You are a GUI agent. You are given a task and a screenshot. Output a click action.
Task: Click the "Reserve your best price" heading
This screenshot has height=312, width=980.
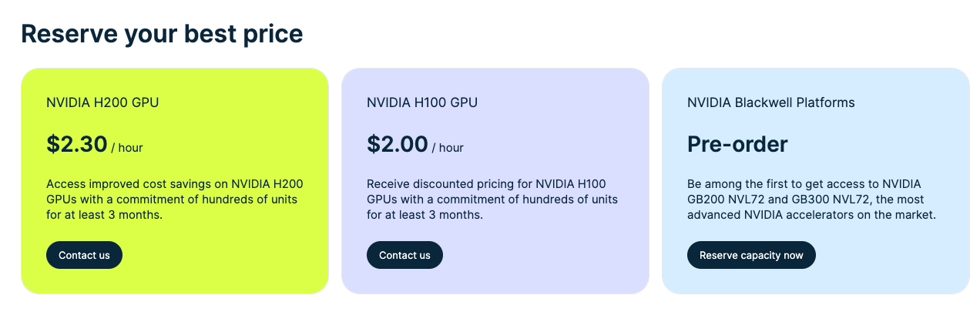[162, 34]
